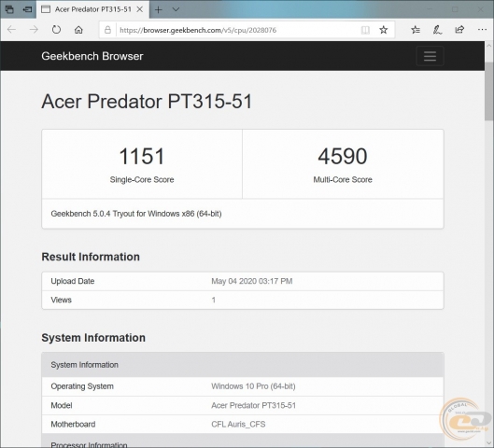This screenshot has width=494, height=448.
Task: Click the Single-Core Score label
Action: [x=142, y=180]
